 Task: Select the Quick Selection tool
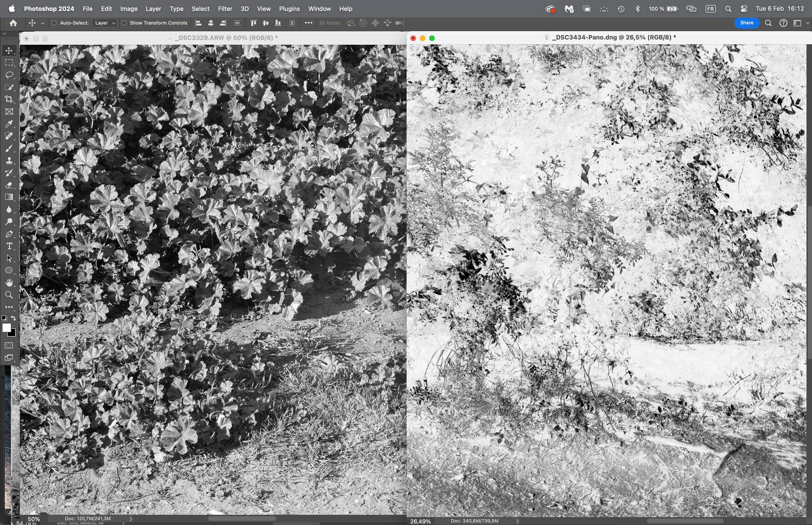click(x=9, y=87)
